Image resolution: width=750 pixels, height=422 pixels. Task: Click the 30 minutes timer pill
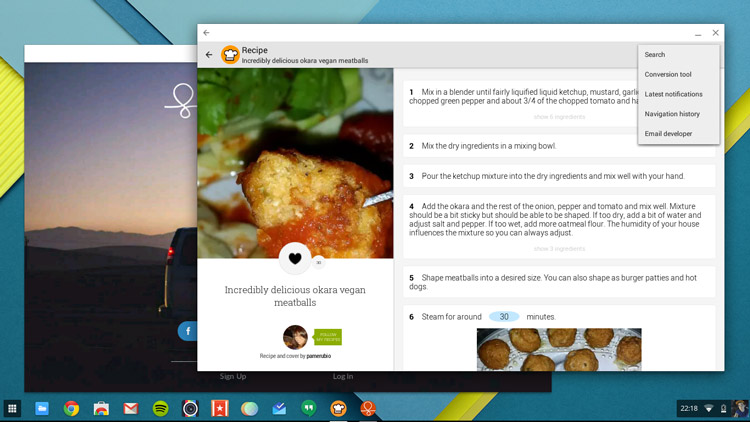[x=504, y=317]
